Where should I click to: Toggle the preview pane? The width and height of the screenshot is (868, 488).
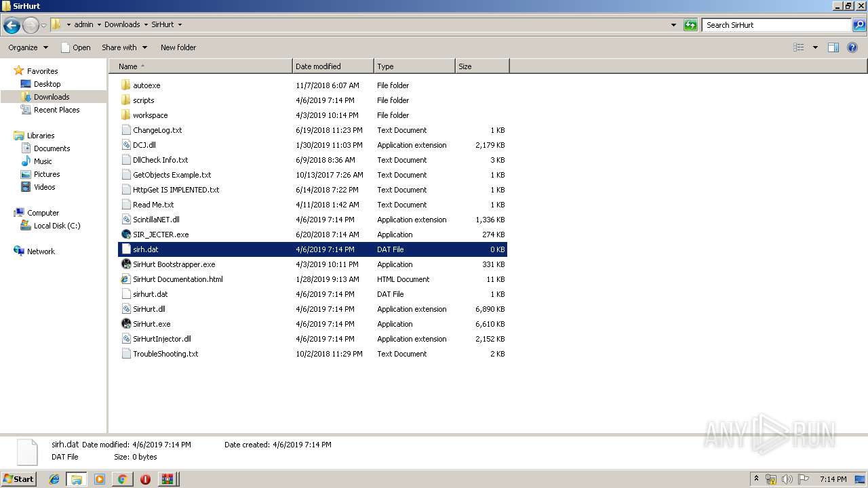coord(833,47)
